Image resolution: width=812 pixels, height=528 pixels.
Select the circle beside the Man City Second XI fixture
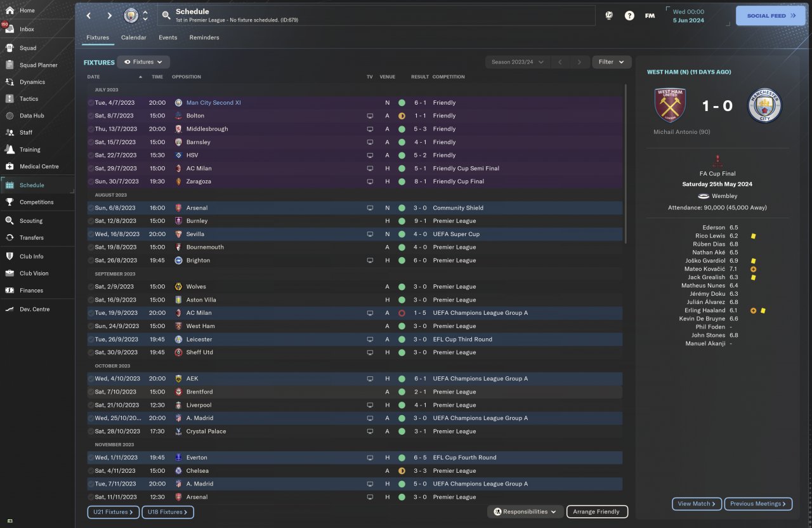[x=91, y=103]
